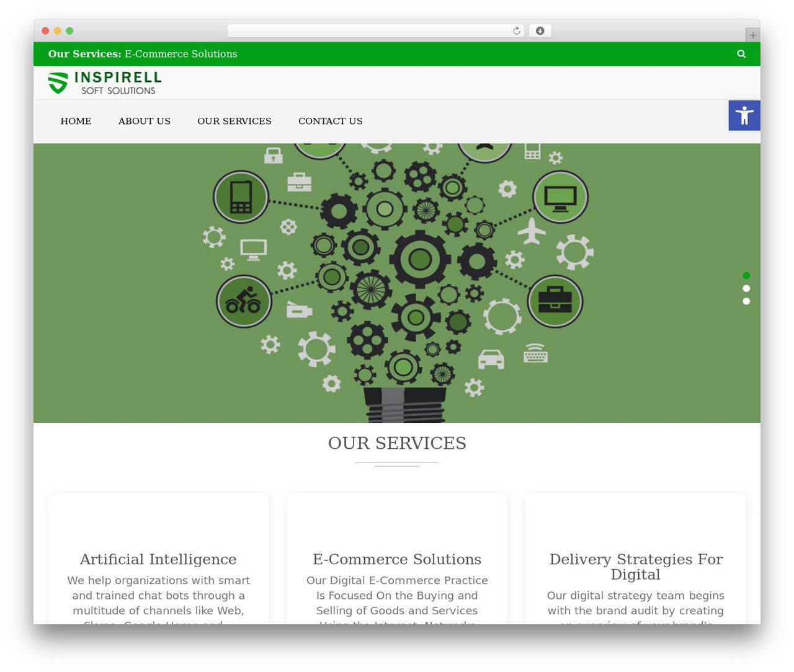Select the first green slider dot
794x672 pixels.
746,275
